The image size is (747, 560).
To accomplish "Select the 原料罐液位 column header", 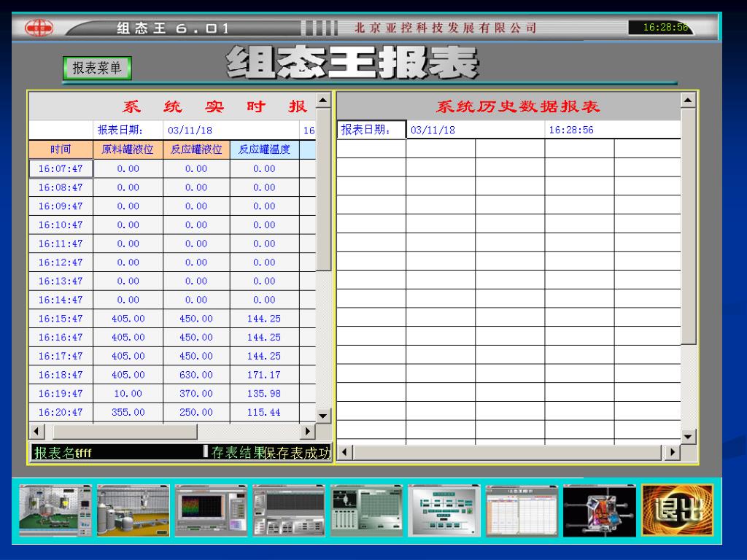I will (128, 149).
